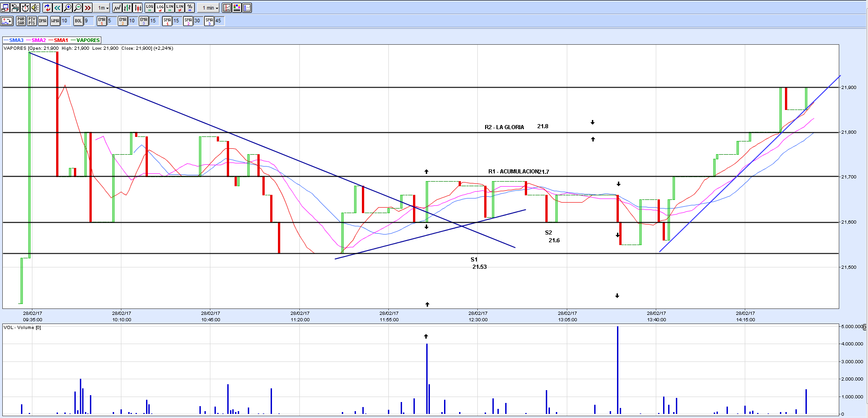Toggle the SMA 1 indicator
This screenshot has width=868, height=418.
coord(167,21)
